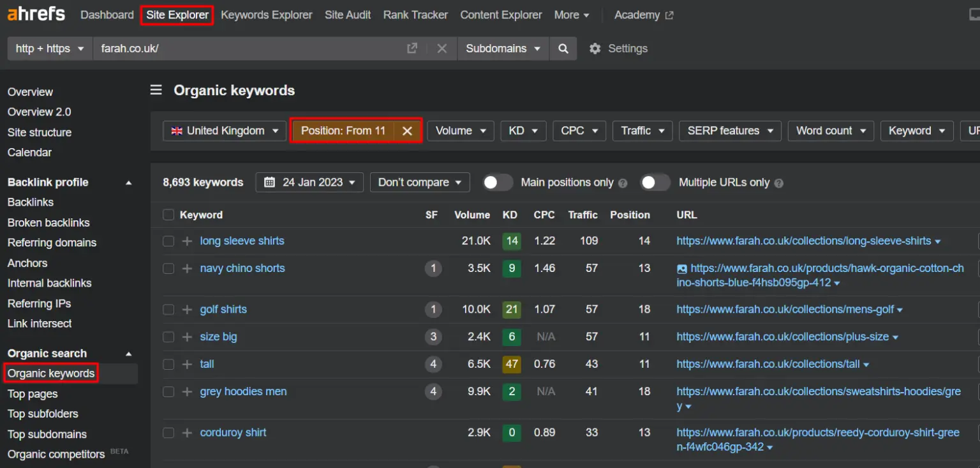Check the grey hoodies men row checkbox
980x468 pixels.
pyautogui.click(x=168, y=392)
